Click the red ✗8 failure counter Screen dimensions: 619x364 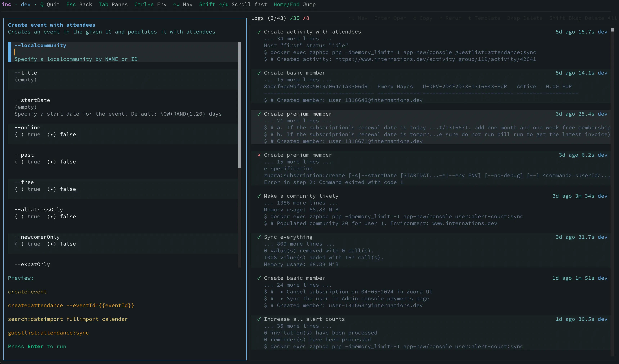[306, 18]
